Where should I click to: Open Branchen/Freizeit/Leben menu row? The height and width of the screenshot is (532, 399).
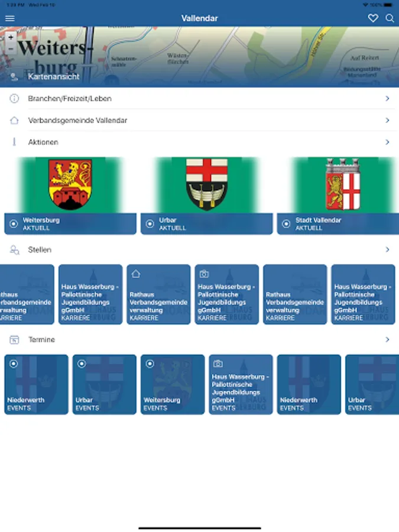(x=200, y=99)
